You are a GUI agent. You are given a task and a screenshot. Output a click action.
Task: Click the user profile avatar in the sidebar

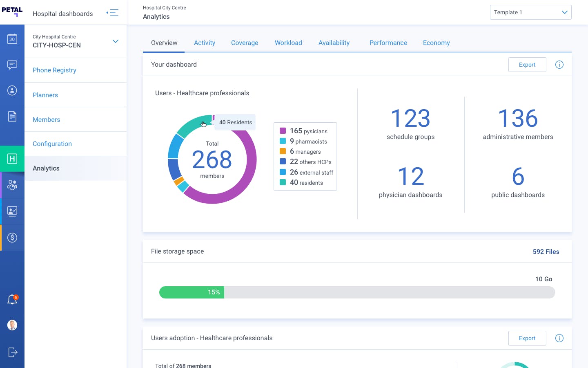coord(12,325)
